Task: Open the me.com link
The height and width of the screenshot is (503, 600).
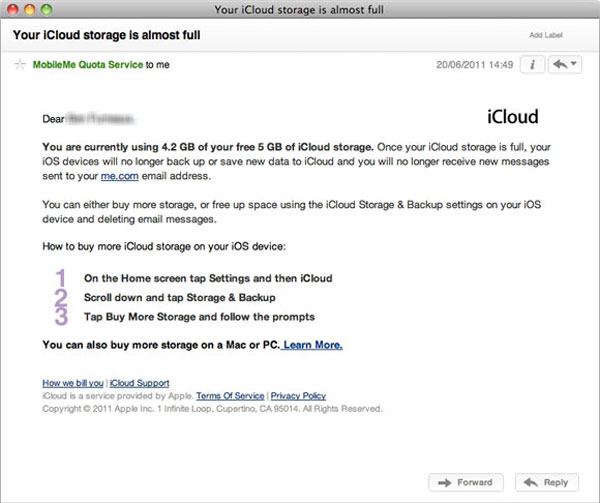Action: (119, 176)
